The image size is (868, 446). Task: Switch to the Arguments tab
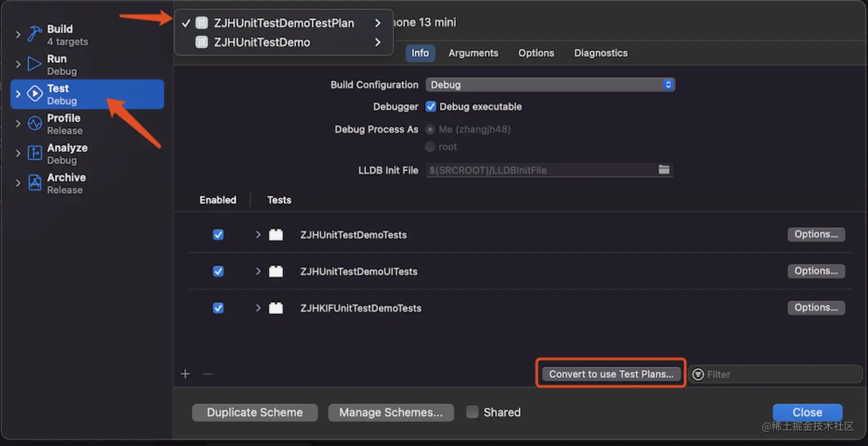(x=473, y=53)
